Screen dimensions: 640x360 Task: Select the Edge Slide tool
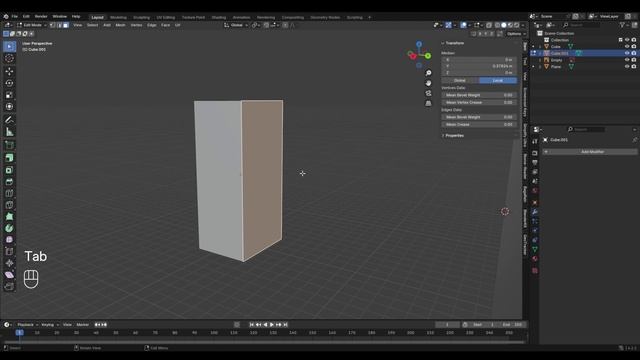tap(9, 251)
